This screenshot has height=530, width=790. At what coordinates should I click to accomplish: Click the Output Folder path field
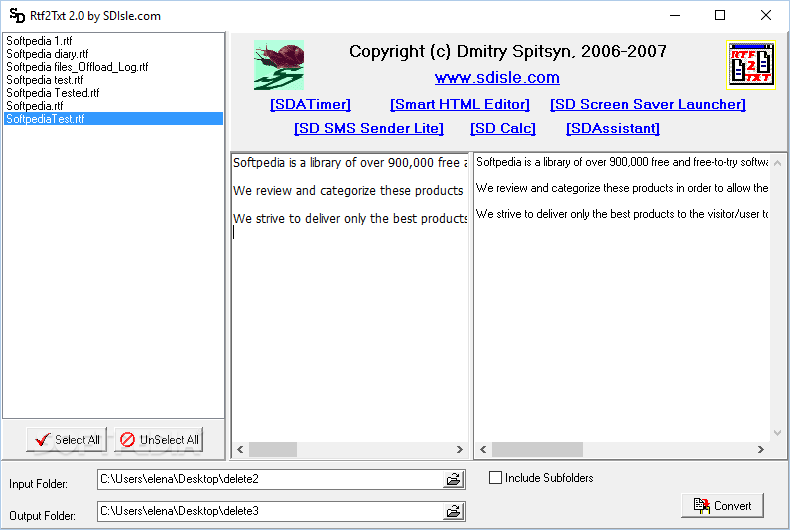click(270, 511)
